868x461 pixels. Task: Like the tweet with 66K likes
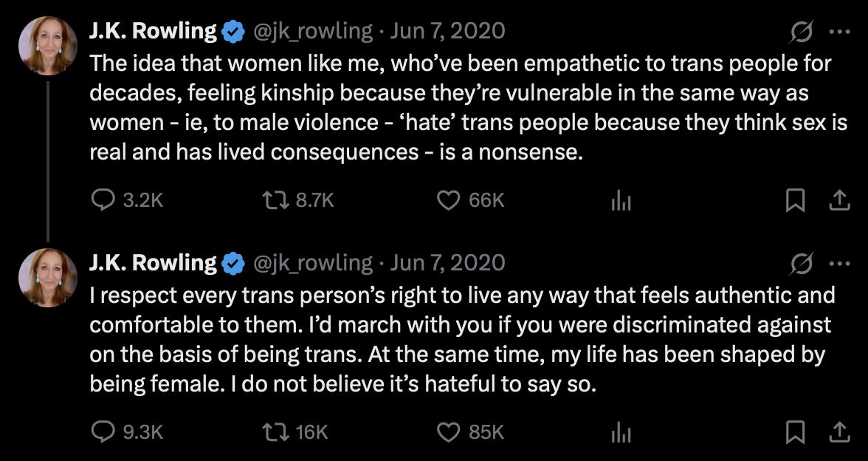449,200
